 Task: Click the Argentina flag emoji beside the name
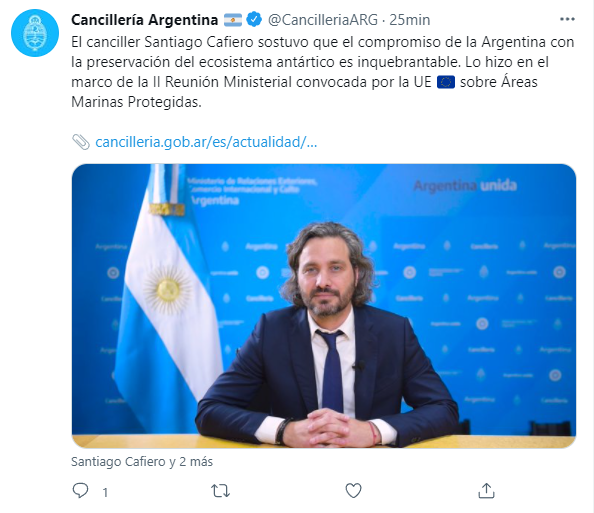coord(233,20)
